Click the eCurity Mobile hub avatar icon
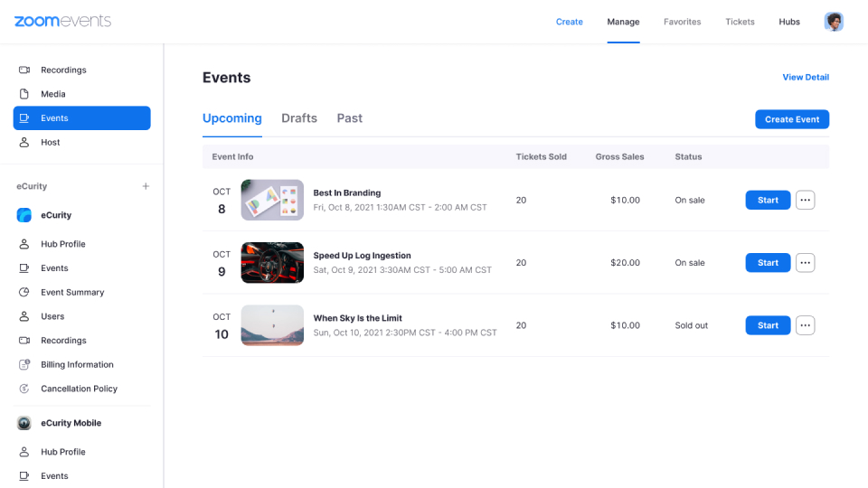 pyautogui.click(x=24, y=423)
